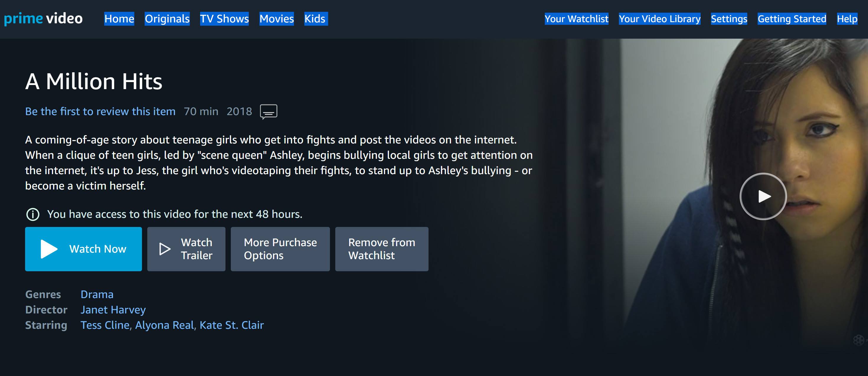Click the movie synopsis paragraph
The width and height of the screenshot is (868, 376).
click(x=279, y=163)
